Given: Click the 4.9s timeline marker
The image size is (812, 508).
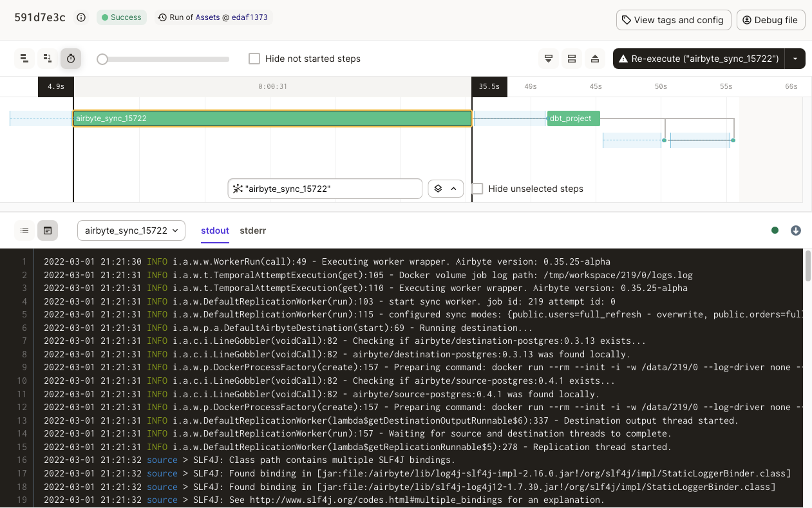Looking at the screenshot, I should tap(56, 87).
